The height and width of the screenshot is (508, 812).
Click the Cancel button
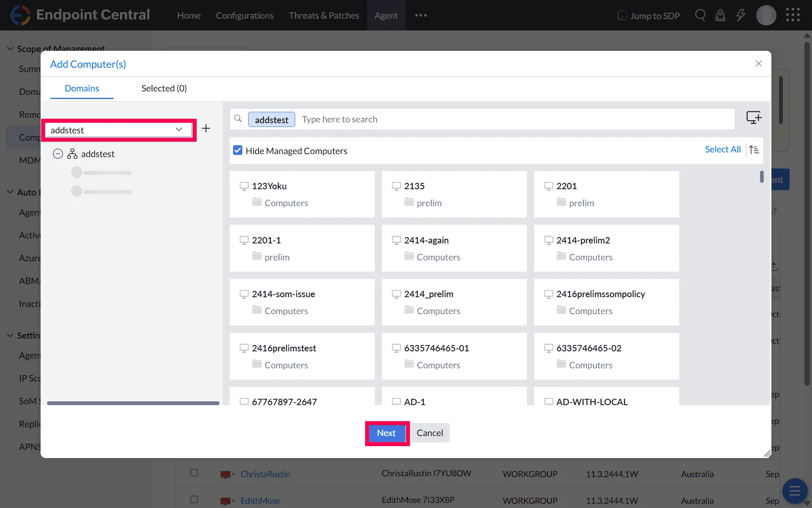(x=430, y=433)
